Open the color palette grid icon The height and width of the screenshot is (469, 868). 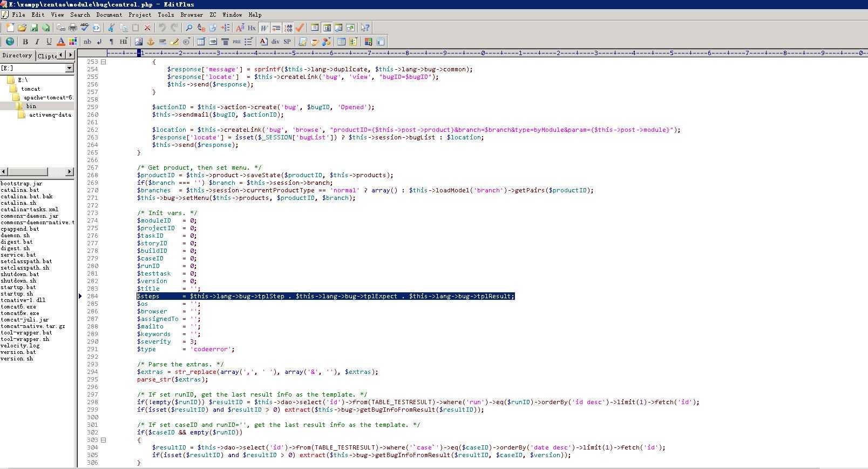coord(73,42)
